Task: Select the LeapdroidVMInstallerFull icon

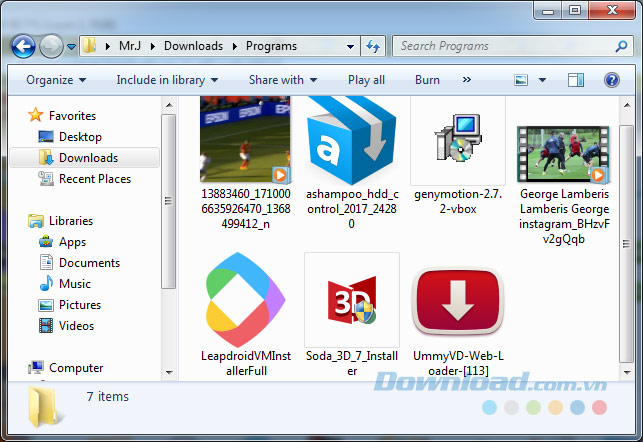Action: click(245, 299)
